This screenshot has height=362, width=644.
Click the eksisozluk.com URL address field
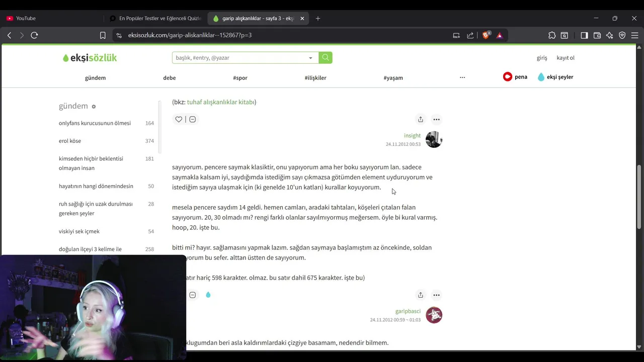click(x=190, y=35)
